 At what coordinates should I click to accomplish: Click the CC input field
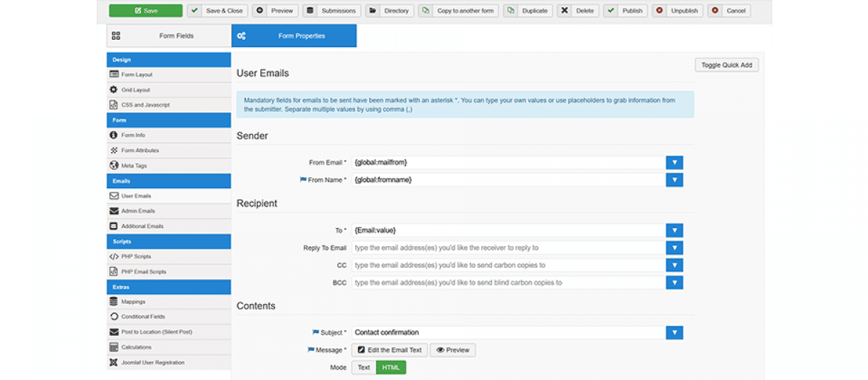point(509,266)
